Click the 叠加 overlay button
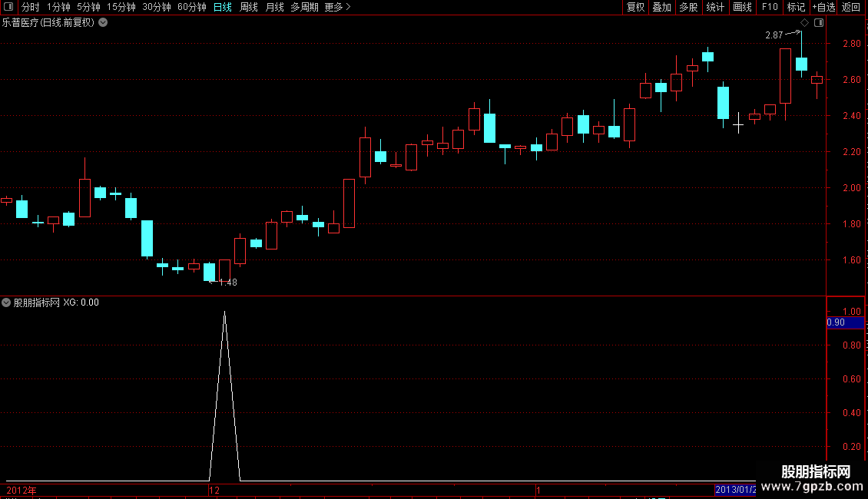 coord(662,7)
